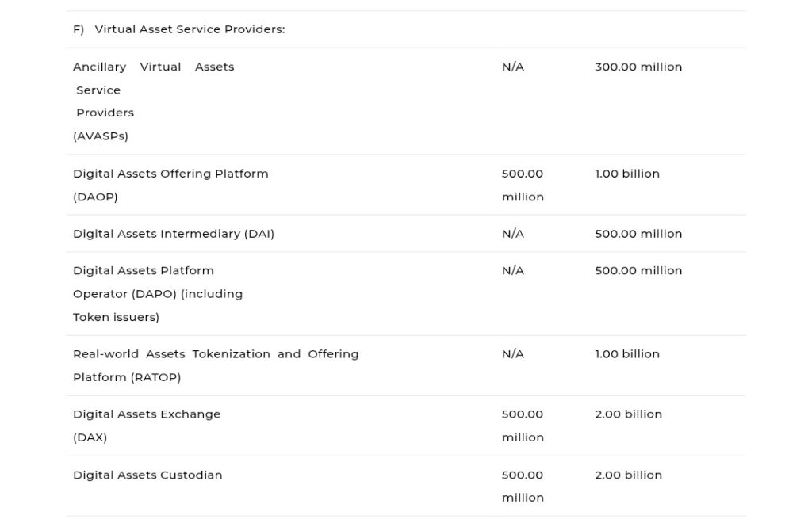
Task: Select the 'Digital Assets Exchange (DAX)' row
Action: tap(147, 426)
